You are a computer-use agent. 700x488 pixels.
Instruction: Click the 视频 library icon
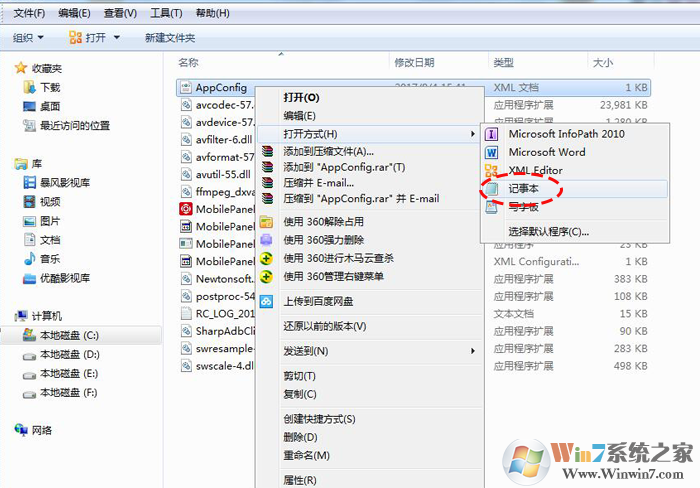pos(29,201)
